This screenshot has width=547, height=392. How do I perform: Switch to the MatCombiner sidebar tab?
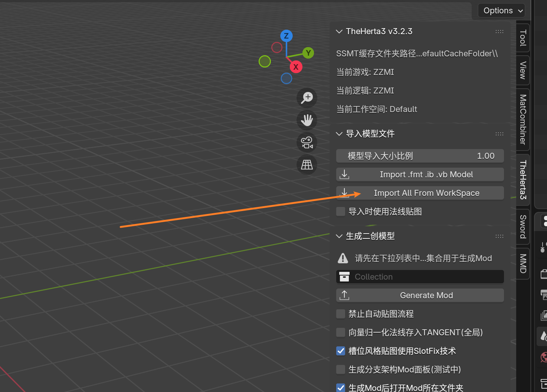[x=523, y=119]
